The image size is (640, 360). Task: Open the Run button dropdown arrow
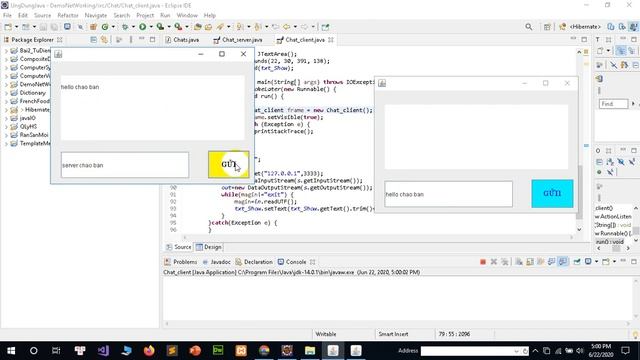coord(151,27)
